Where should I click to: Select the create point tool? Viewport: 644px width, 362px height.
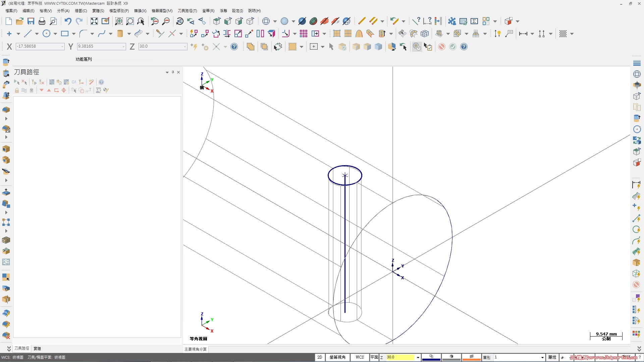point(9,34)
